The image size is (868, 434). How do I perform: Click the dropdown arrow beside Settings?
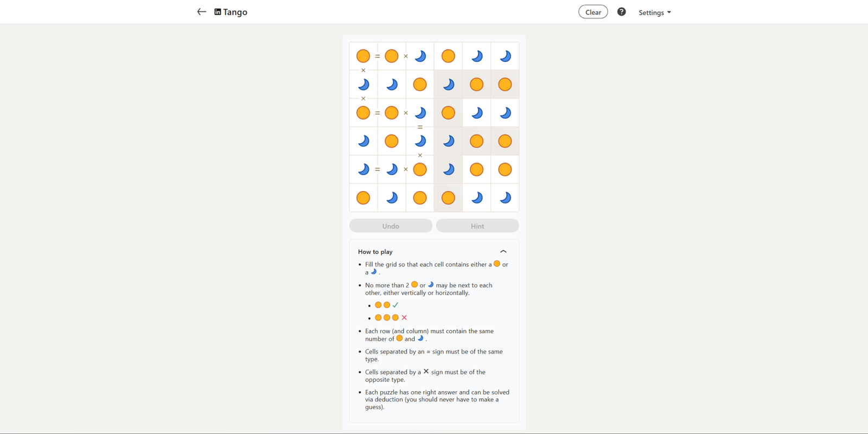pyautogui.click(x=669, y=12)
